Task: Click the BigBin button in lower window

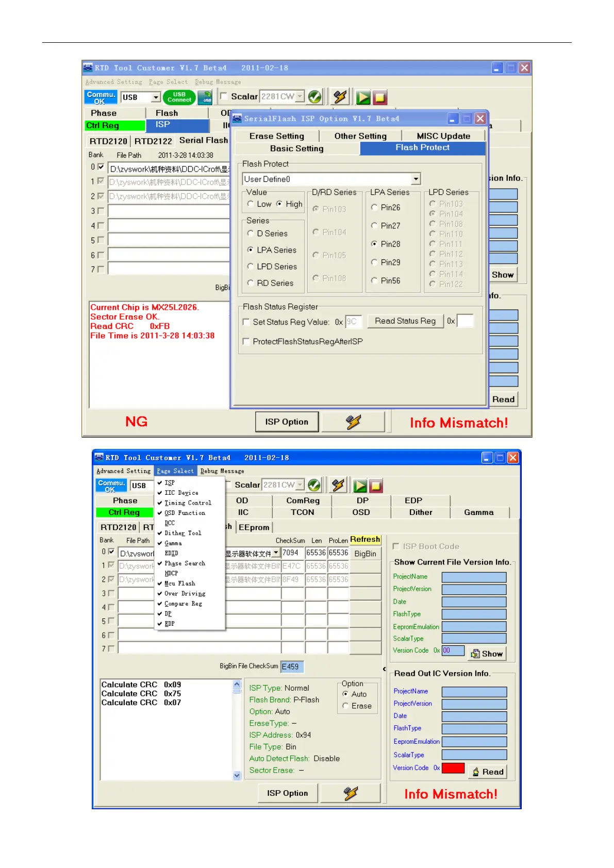Action: (x=365, y=554)
